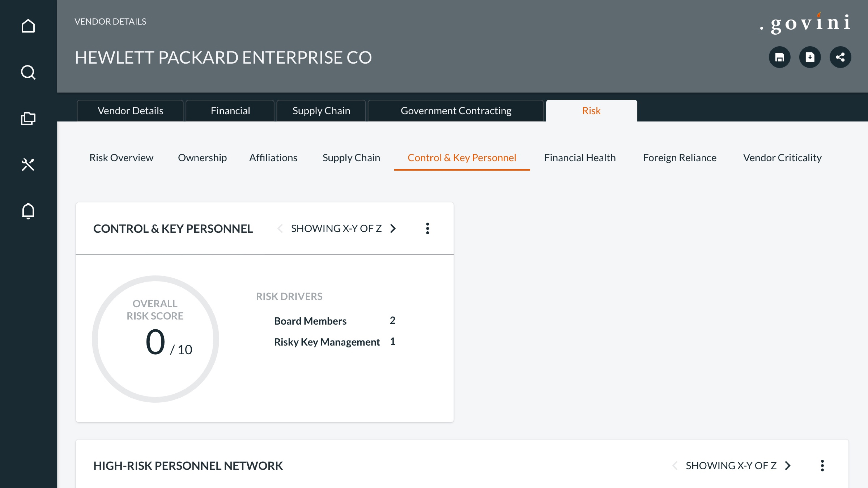The width and height of the screenshot is (868, 488).
Task: Open High-Risk Personnel Network card kebab menu
Action: 822,465
